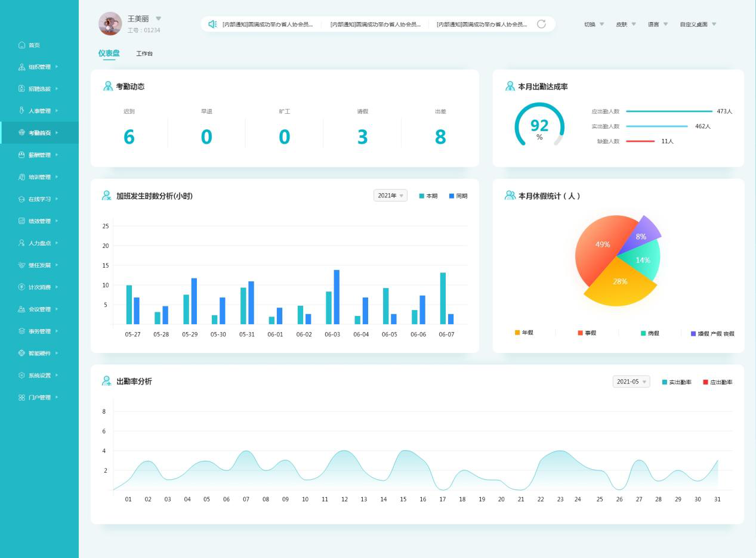Click the 薪酬管理 sidebar icon
The width and height of the screenshot is (756, 558).
coord(22,155)
